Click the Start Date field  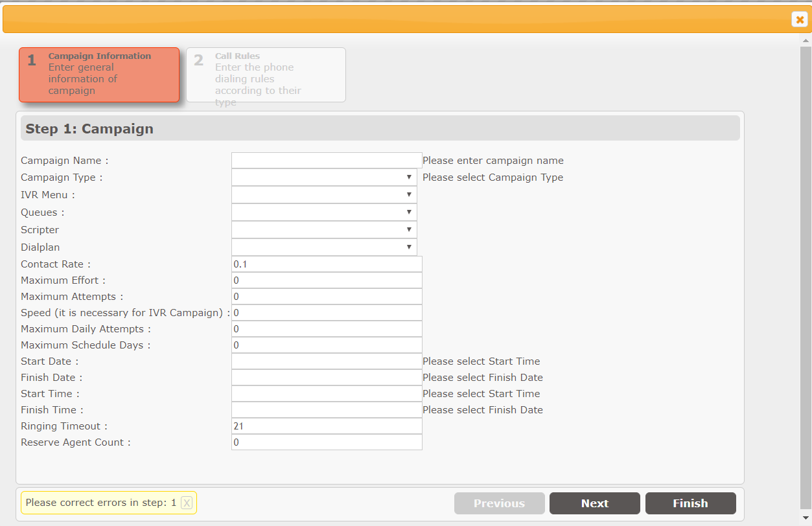[327, 361]
